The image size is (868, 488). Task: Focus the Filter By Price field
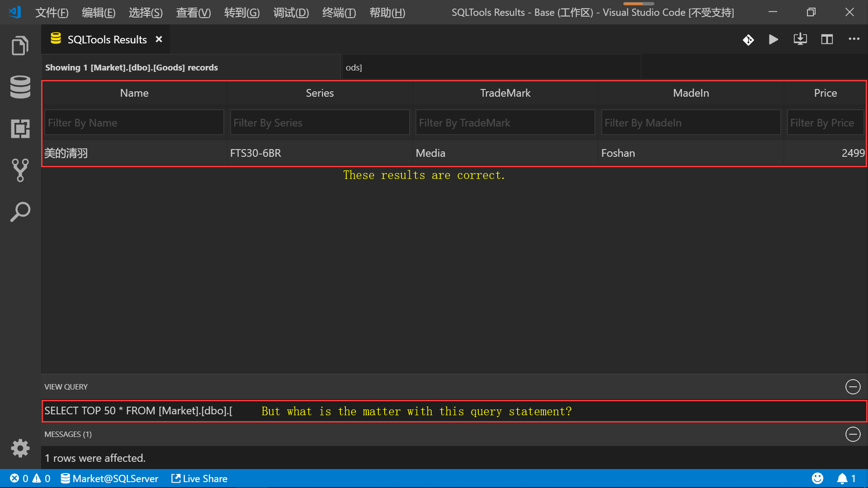point(826,122)
